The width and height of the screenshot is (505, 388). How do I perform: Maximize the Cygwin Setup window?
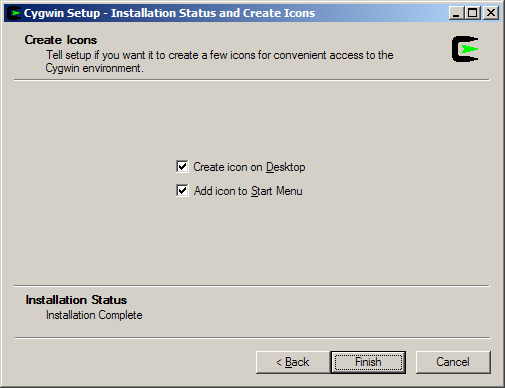pyautogui.click(x=472, y=13)
